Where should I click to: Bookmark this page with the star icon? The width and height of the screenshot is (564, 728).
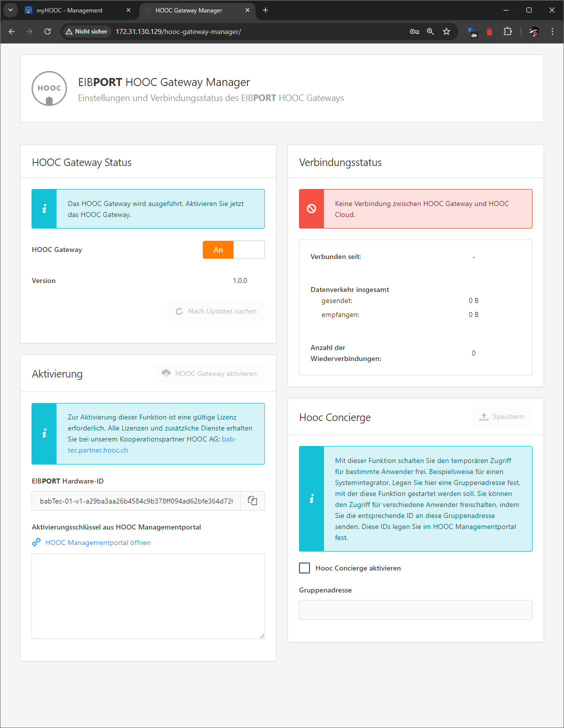click(x=446, y=31)
